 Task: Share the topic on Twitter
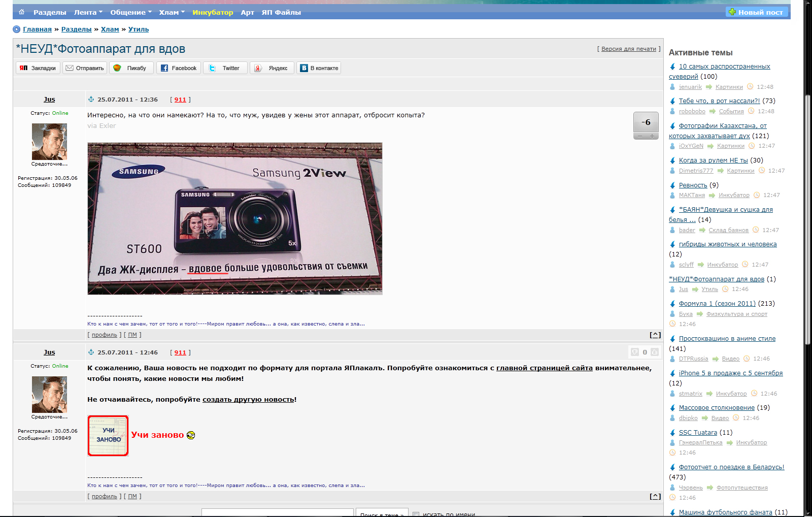pos(225,68)
